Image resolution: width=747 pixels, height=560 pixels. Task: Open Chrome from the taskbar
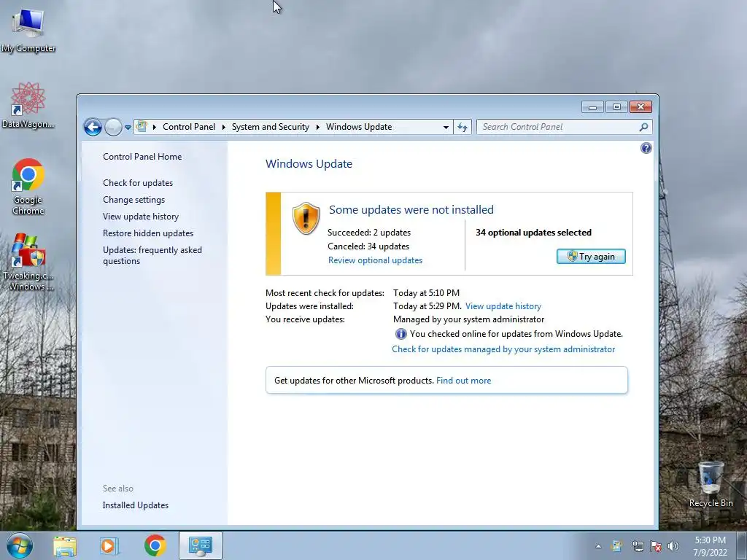coord(155,545)
